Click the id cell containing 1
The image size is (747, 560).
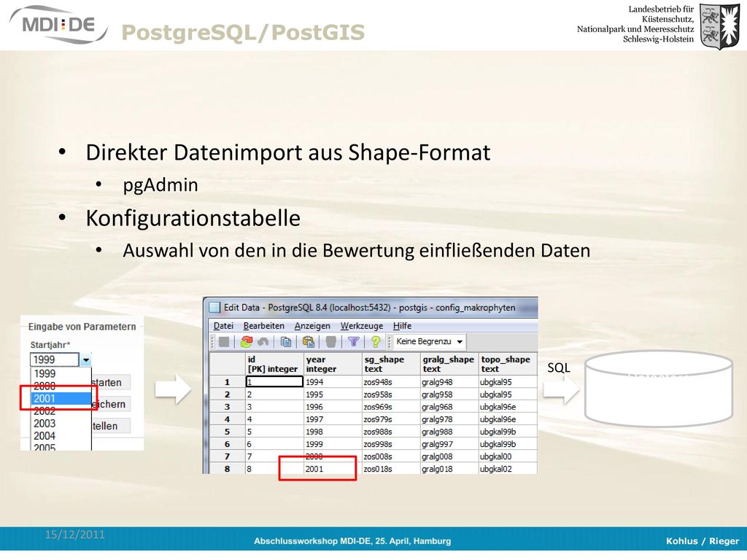coord(274,382)
